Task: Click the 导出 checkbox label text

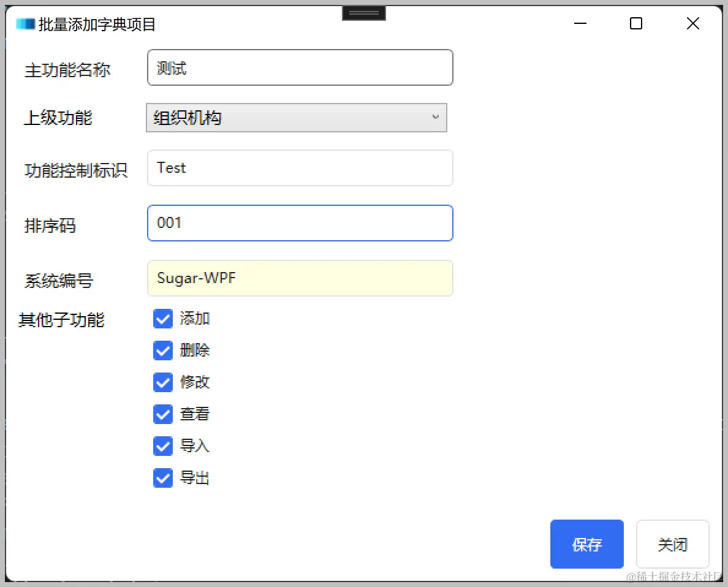Action: [x=194, y=478]
